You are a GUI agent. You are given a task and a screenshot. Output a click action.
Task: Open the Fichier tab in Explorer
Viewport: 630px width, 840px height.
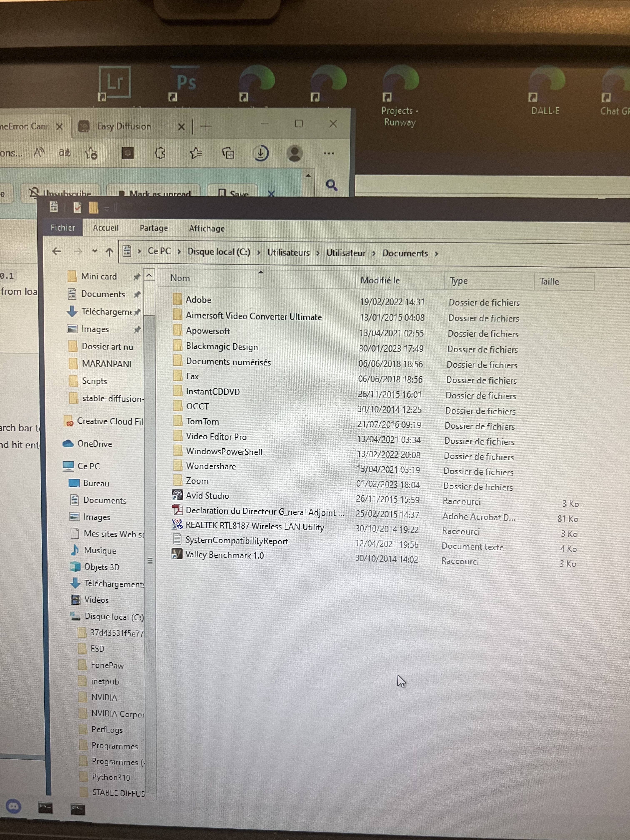pos(63,227)
